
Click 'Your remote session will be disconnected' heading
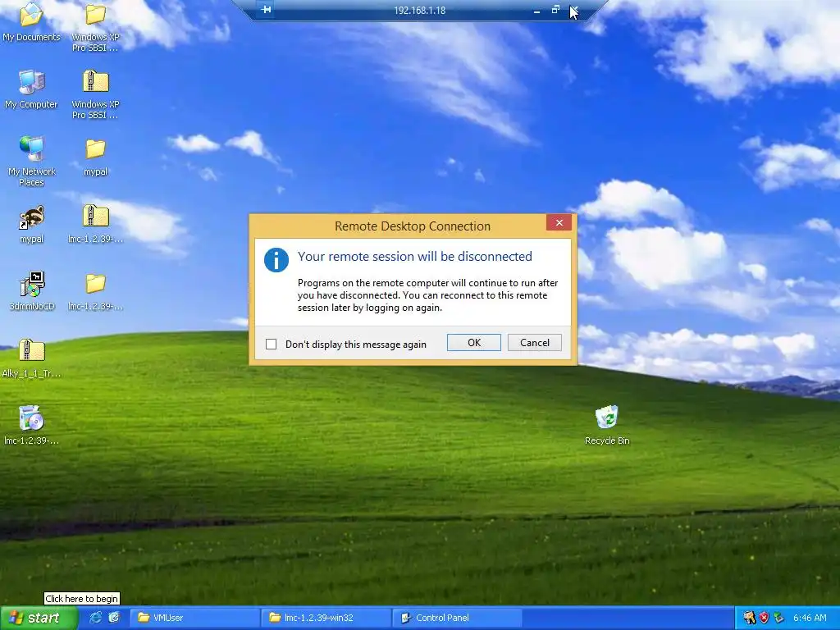coord(414,257)
